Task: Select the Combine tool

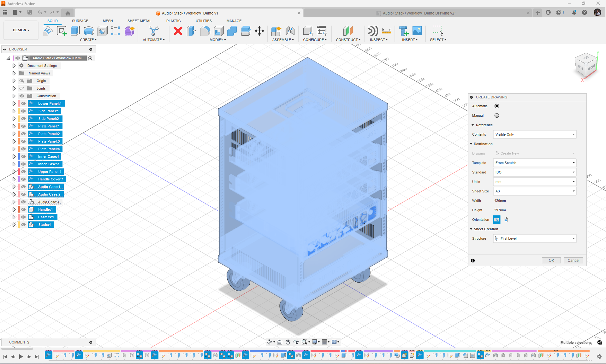Action: (232, 31)
